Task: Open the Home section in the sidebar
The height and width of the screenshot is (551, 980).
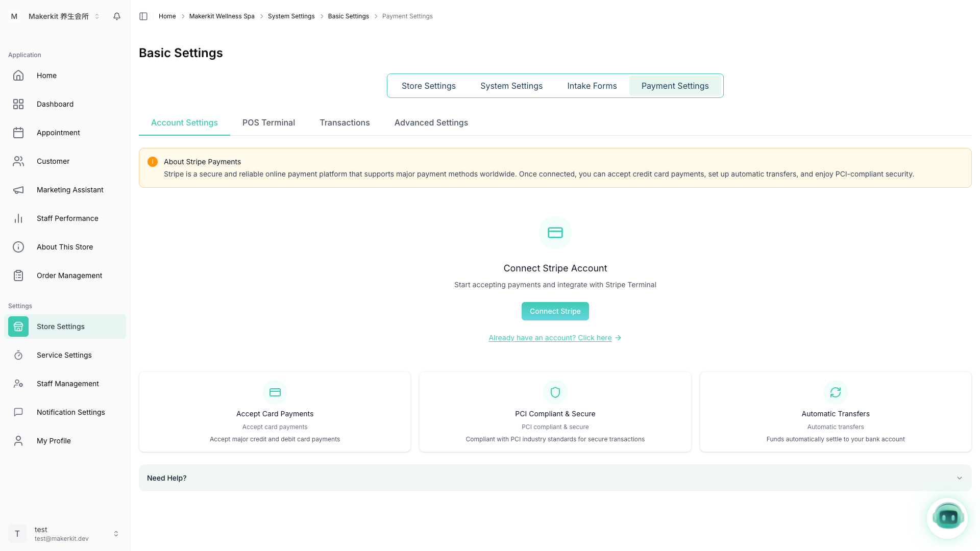Action: click(46, 76)
